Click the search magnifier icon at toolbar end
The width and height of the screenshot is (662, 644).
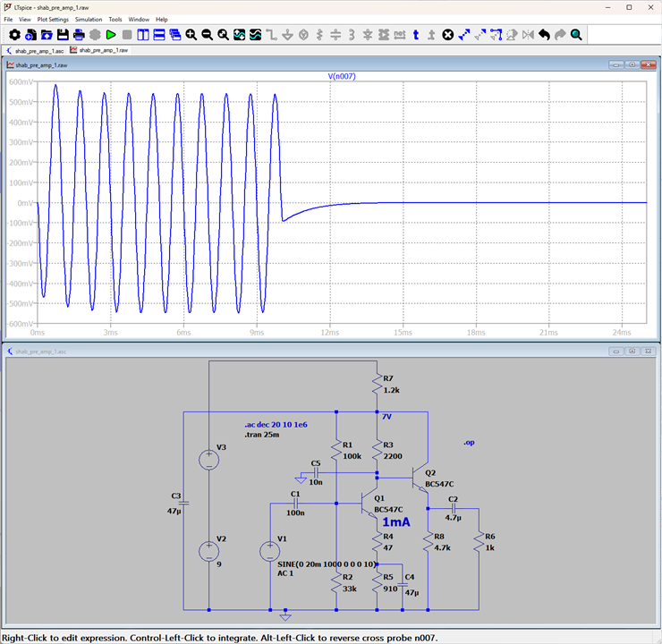576,35
